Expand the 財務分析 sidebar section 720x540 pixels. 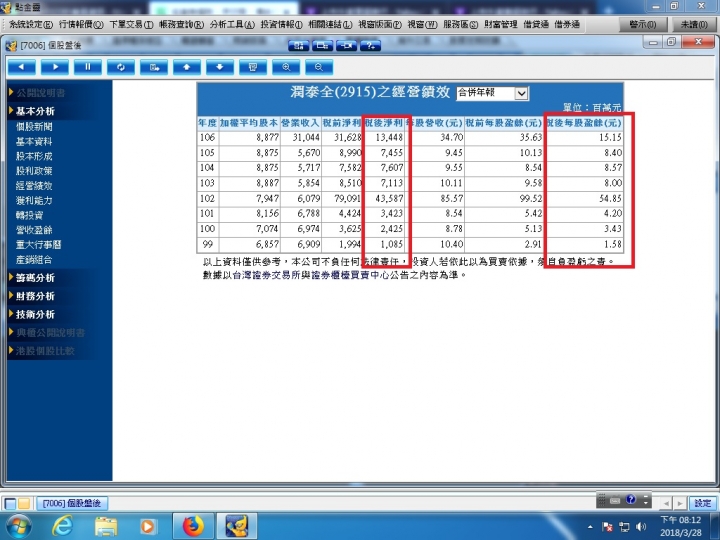[x=35, y=296]
